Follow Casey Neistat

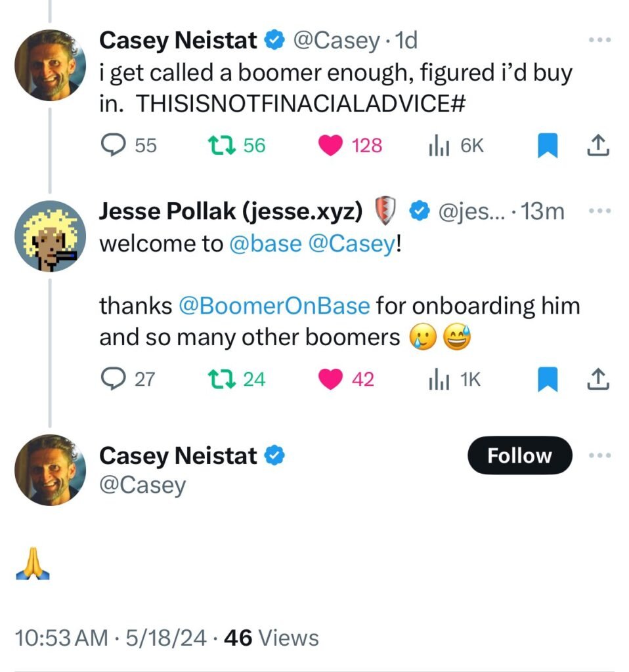[519, 455]
